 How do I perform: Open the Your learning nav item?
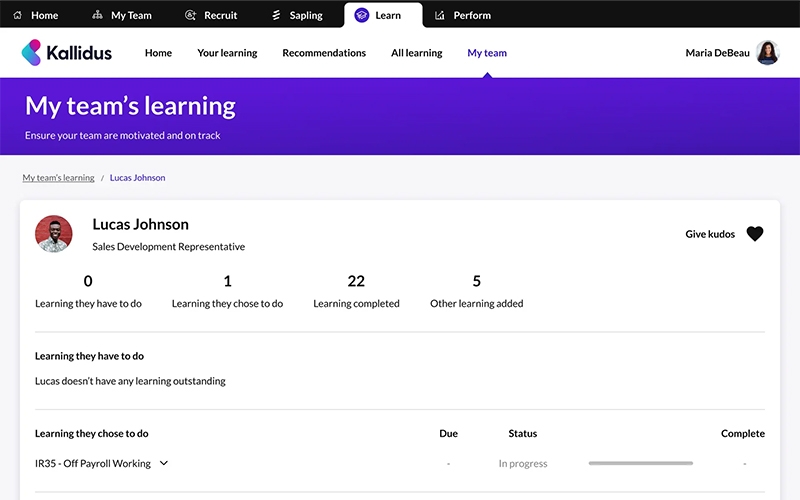point(227,53)
